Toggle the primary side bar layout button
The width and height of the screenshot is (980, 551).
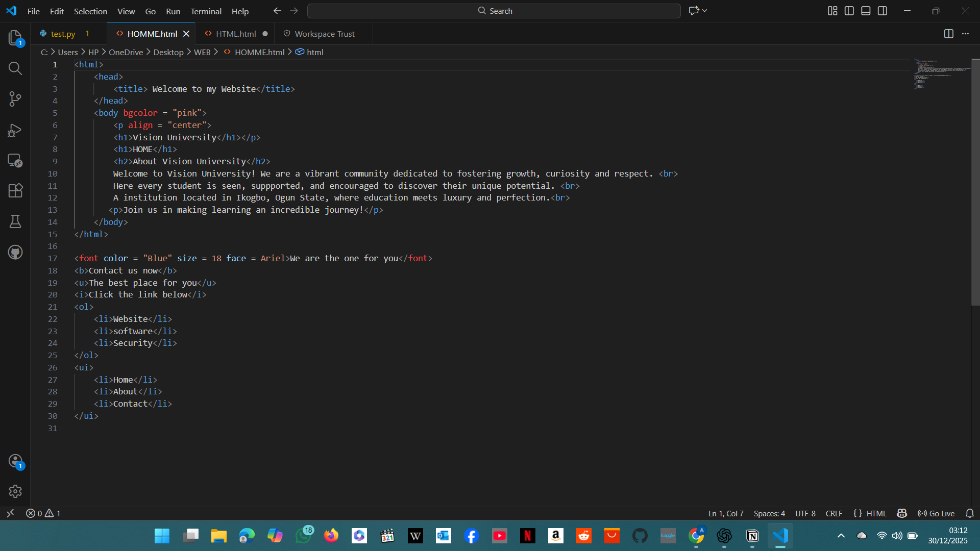849,11
